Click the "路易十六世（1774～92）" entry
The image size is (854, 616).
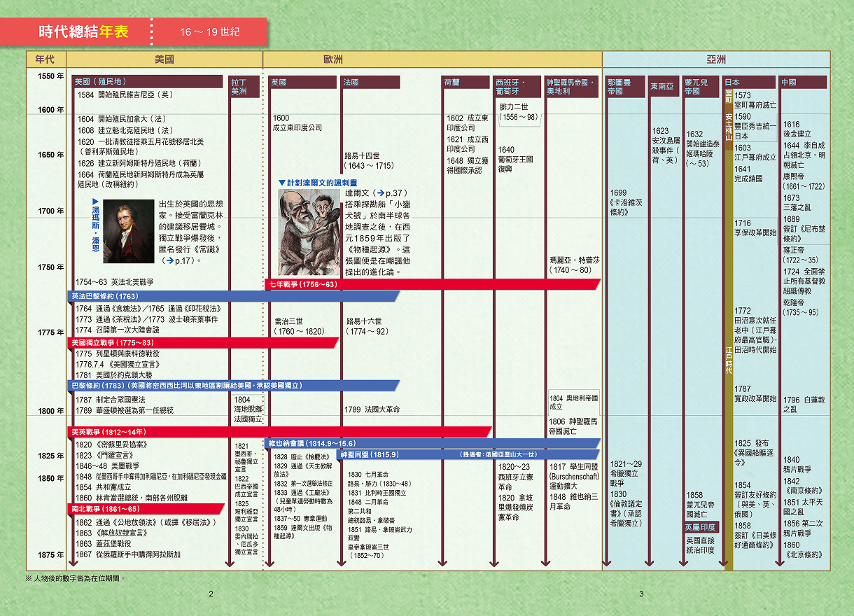[367, 326]
